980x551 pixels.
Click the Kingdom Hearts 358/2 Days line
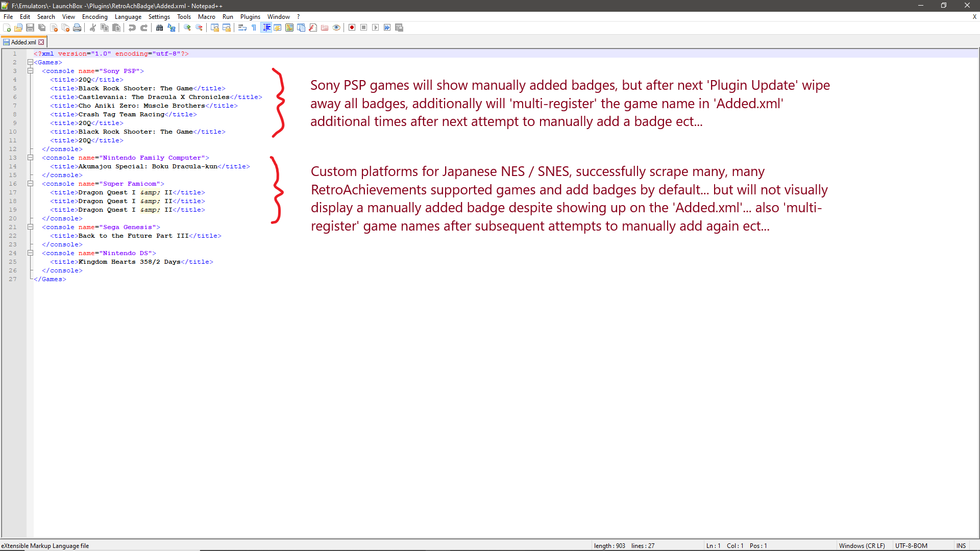click(132, 262)
